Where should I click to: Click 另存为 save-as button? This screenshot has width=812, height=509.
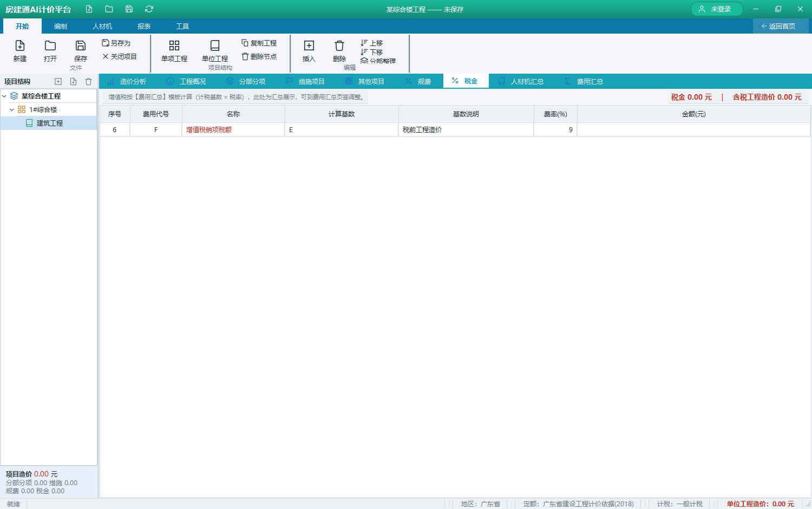(116, 43)
